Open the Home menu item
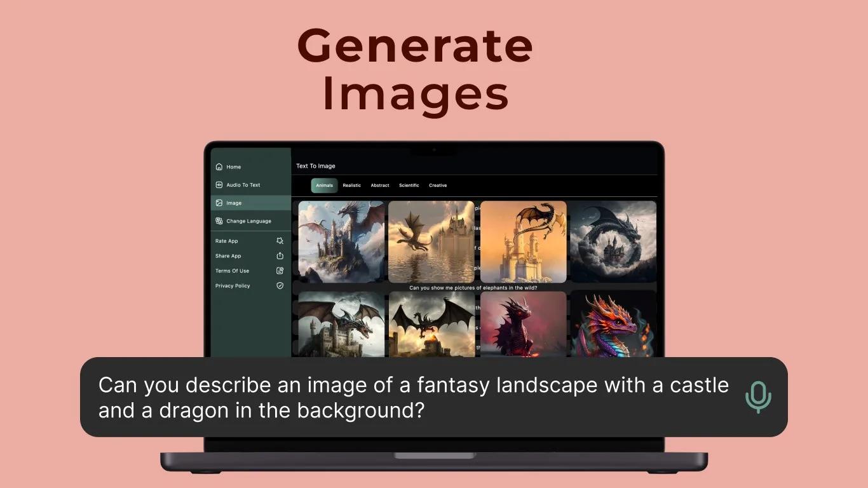 (x=234, y=167)
